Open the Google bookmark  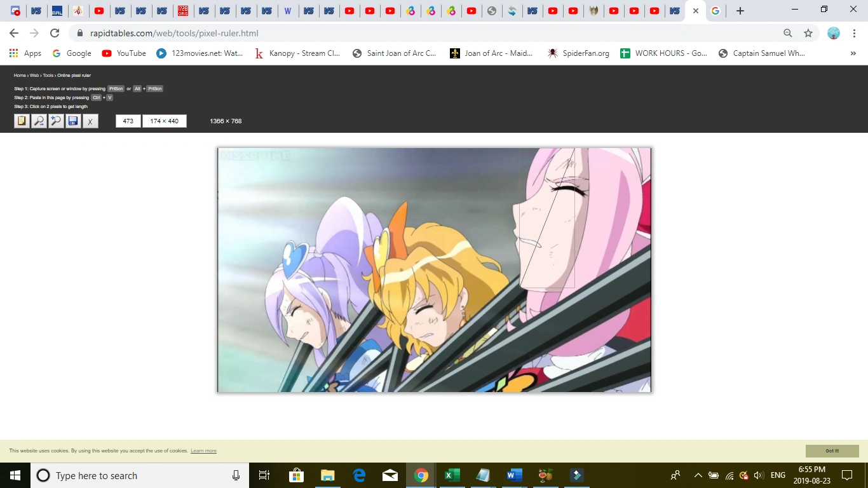pyautogui.click(x=72, y=53)
